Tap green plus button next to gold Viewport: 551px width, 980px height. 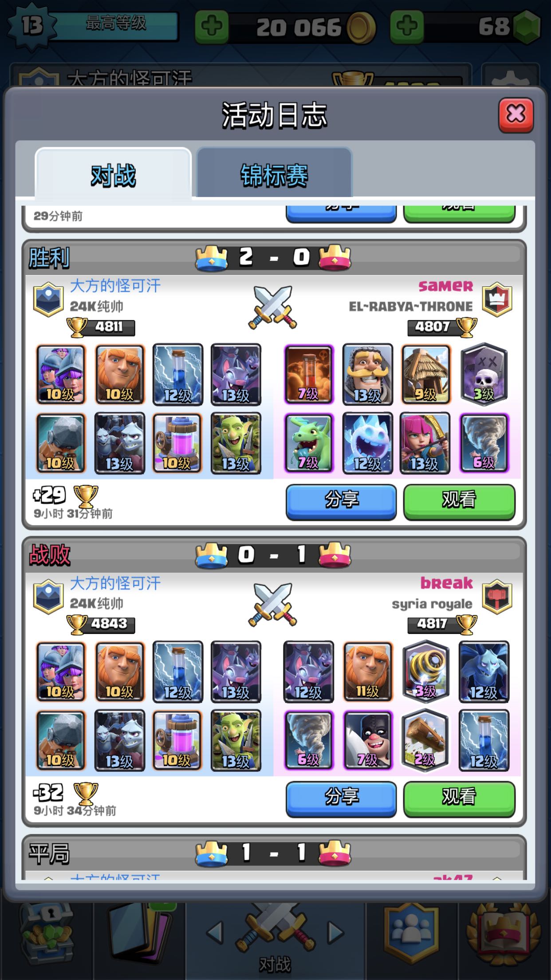[212, 27]
